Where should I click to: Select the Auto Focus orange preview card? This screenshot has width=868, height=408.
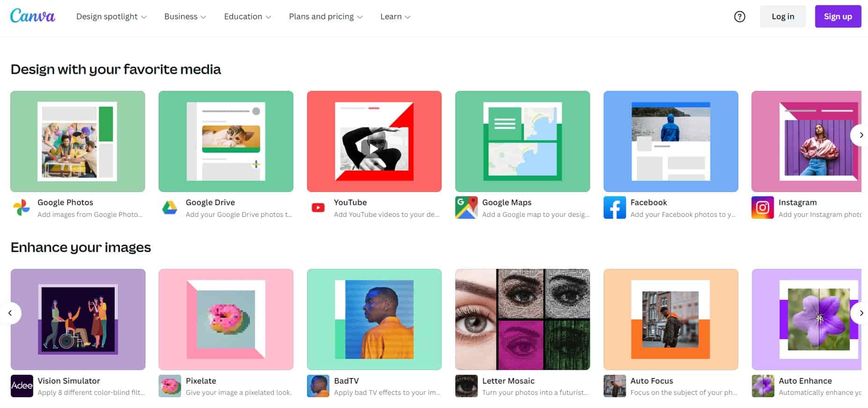tap(671, 319)
